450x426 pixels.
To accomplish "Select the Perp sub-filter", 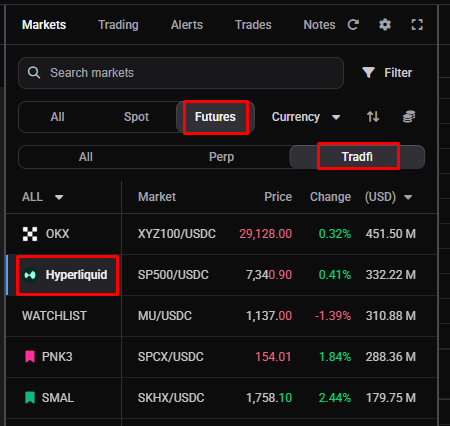I will click(x=221, y=157).
